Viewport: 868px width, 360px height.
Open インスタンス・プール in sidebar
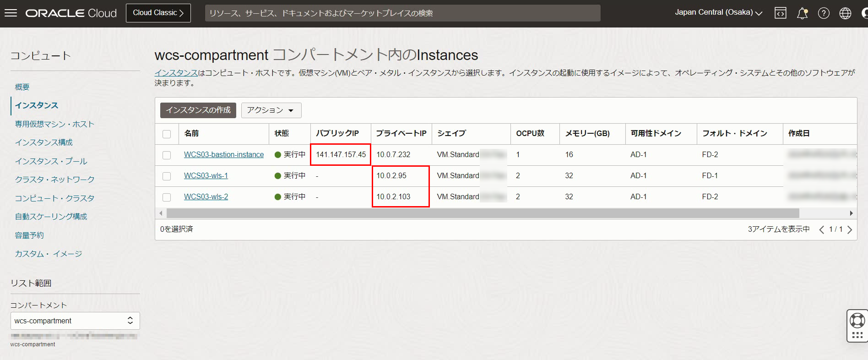51,161
